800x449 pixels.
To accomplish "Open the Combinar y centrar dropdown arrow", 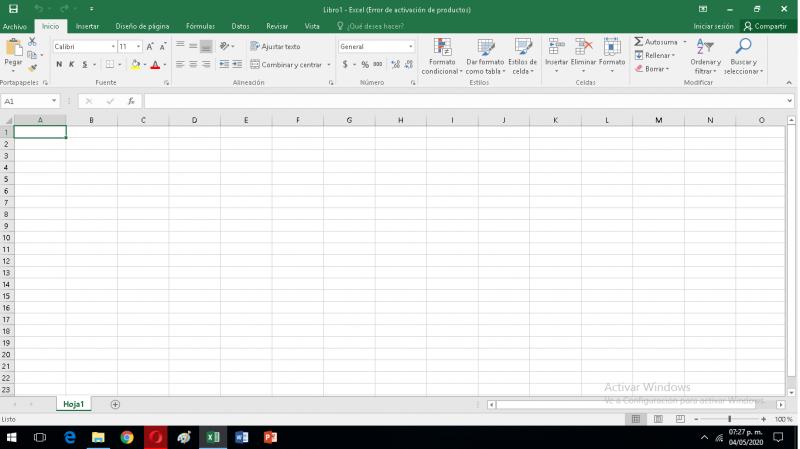I will (329, 65).
